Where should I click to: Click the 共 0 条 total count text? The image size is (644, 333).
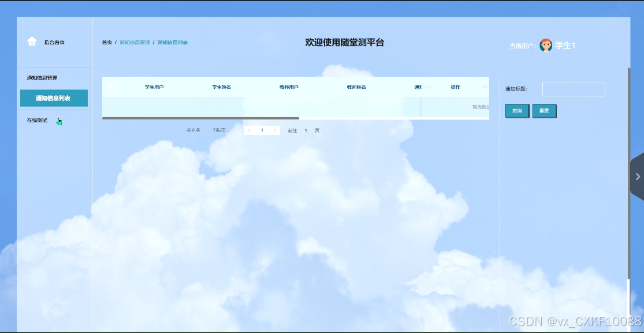coord(193,130)
